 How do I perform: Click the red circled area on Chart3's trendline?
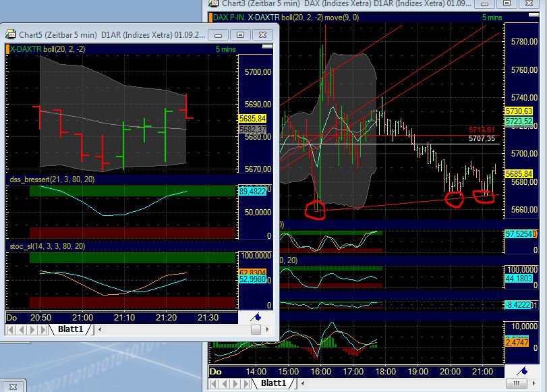click(316, 211)
